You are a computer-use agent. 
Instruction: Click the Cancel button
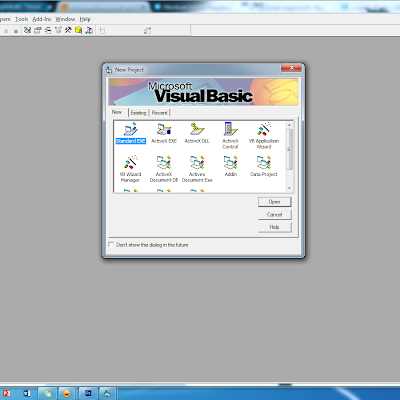point(275,215)
